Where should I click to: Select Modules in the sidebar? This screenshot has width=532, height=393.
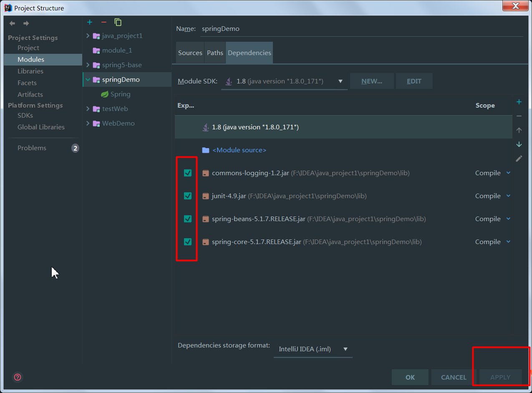coord(43,60)
